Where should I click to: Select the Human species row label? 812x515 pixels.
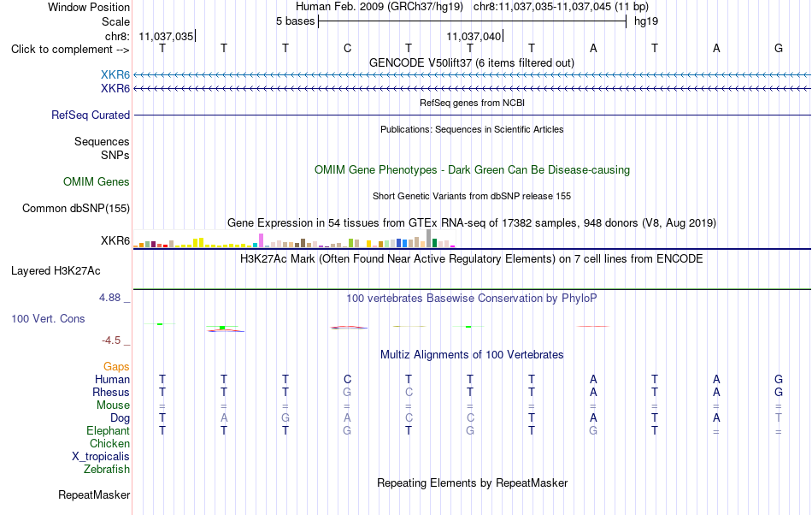(x=112, y=379)
